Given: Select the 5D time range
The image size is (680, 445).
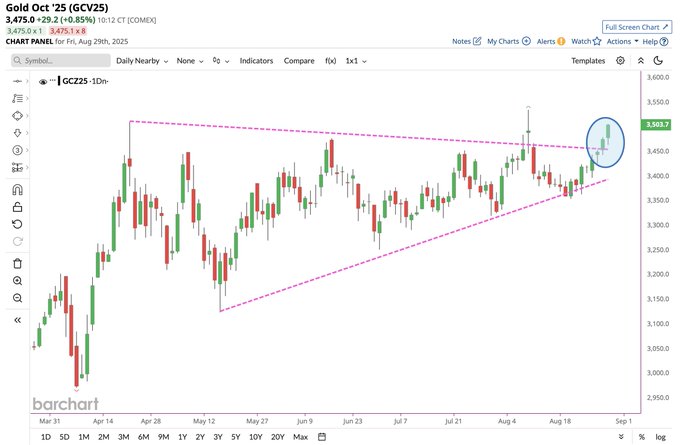Looking at the screenshot, I should pos(64,437).
